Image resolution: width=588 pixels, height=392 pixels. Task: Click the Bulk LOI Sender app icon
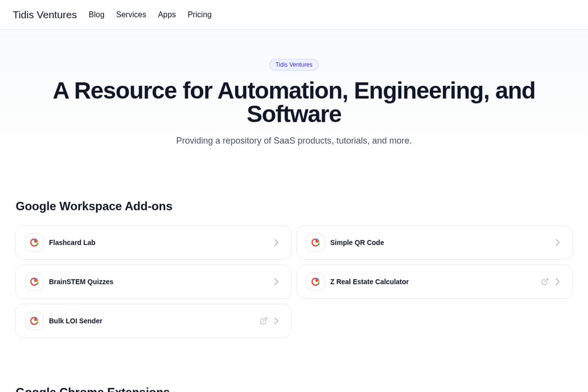pyautogui.click(x=34, y=321)
